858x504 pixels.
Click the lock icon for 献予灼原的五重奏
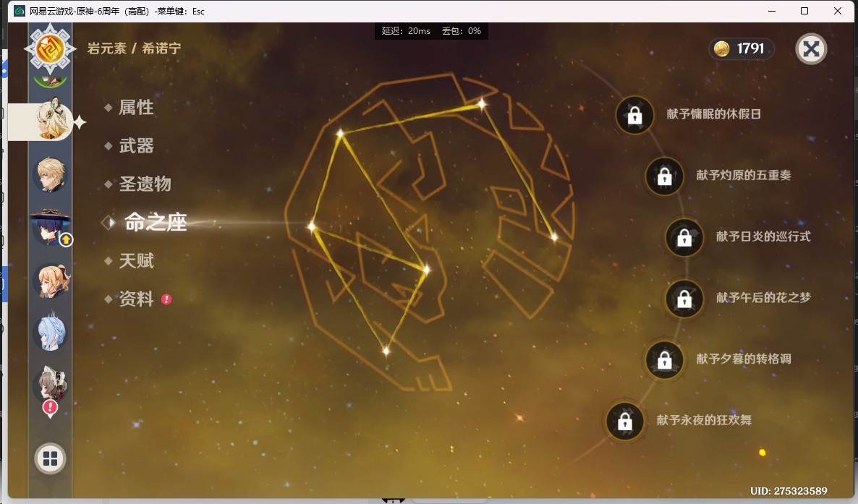664,176
